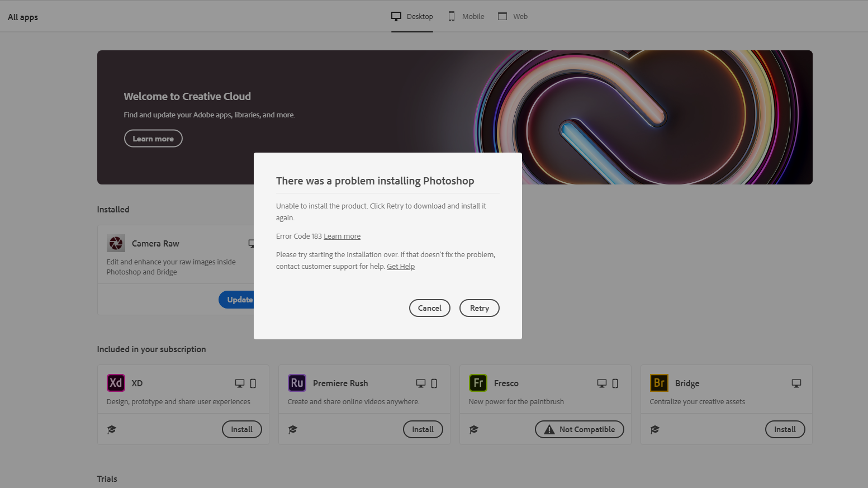Screen dimensions: 868x488
Task: Click the All apps heading
Action: pyautogui.click(x=23, y=17)
